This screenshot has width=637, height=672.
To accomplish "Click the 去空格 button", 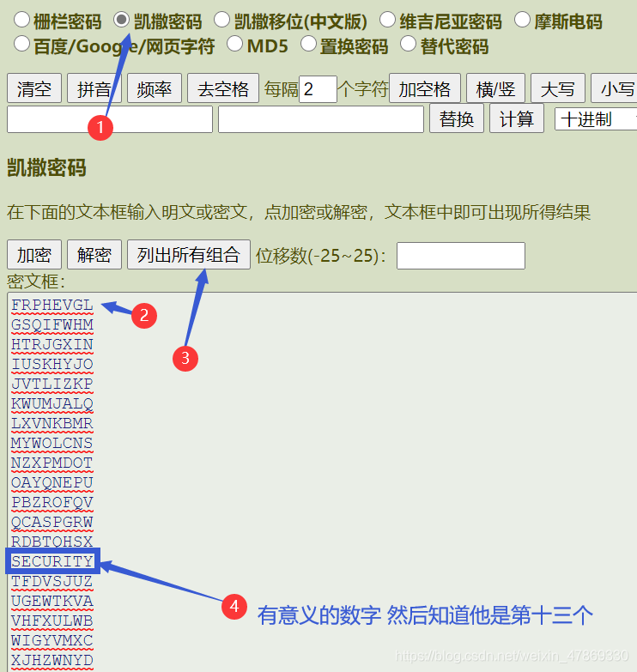I will (223, 88).
